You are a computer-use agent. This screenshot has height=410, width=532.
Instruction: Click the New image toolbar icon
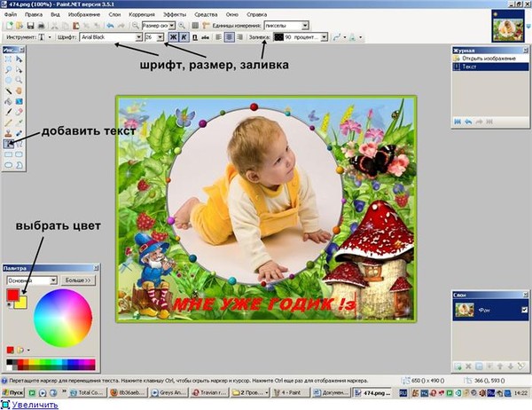tap(10, 26)
